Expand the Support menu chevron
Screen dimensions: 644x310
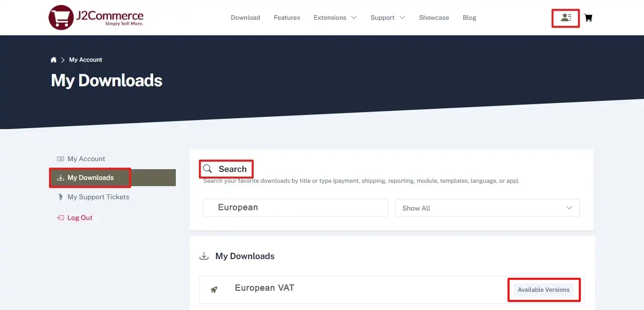402,18
